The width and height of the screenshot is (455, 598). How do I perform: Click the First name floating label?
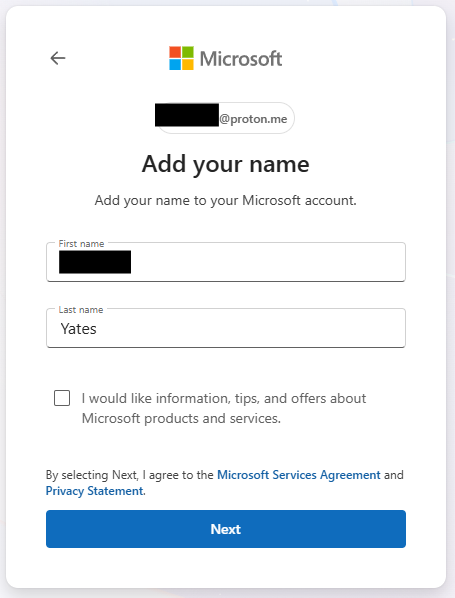tap(81, 244)
